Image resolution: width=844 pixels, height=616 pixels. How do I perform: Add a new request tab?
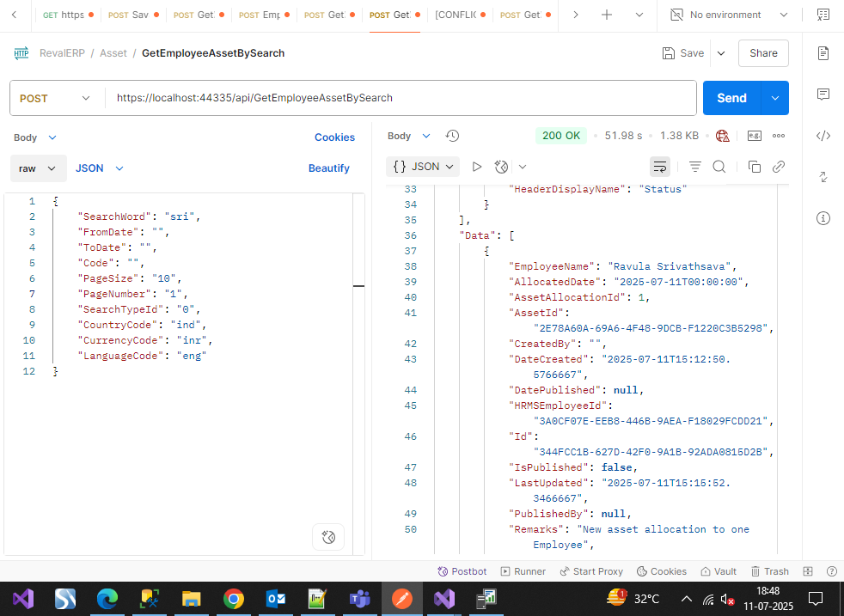point(607,15)
